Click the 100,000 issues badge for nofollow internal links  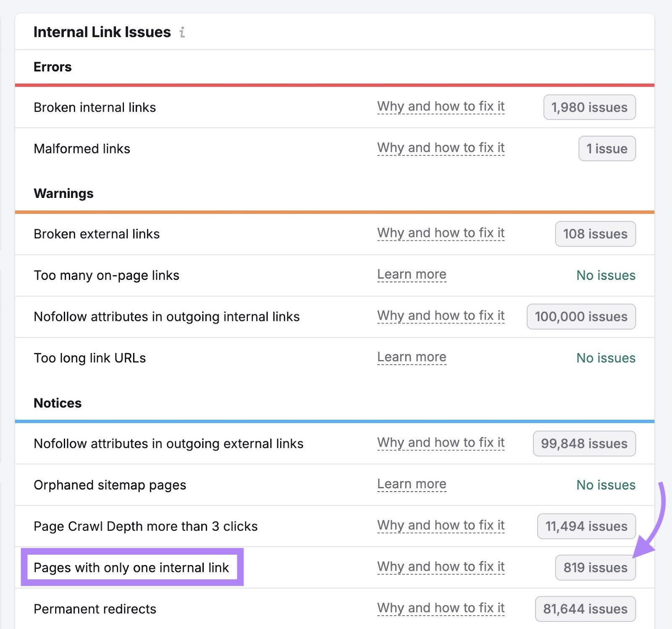coord(580,316)
